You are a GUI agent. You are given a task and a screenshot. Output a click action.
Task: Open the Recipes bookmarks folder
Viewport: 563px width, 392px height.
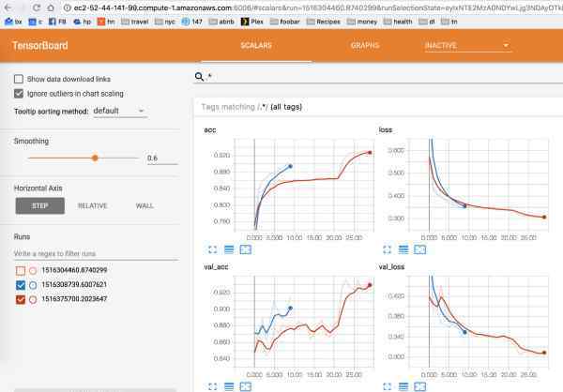pyautogui.click(x=324, y=22)
